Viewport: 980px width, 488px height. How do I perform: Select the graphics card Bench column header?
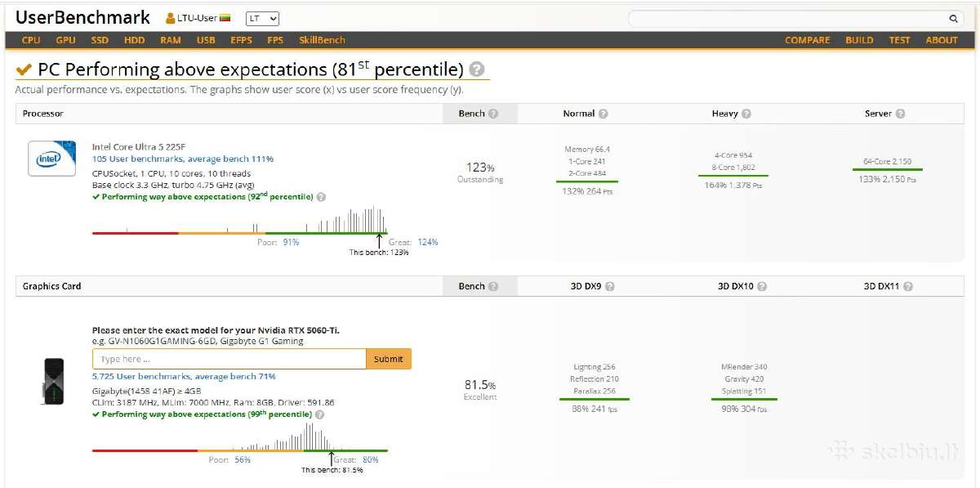click(x=480, y=286)
